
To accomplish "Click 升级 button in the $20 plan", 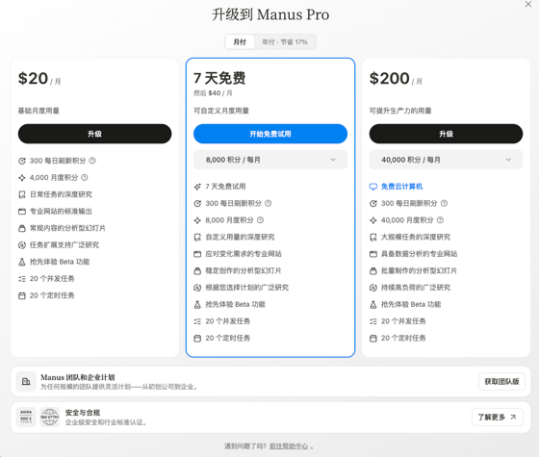I will point(95,134).
